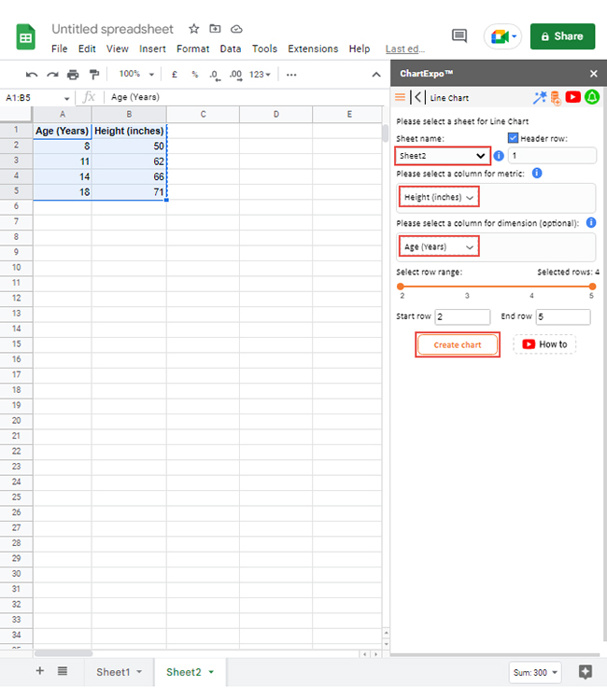Click the magic wand icon in ChartExpo
This screenshot has width=607, height=700.
539,97
